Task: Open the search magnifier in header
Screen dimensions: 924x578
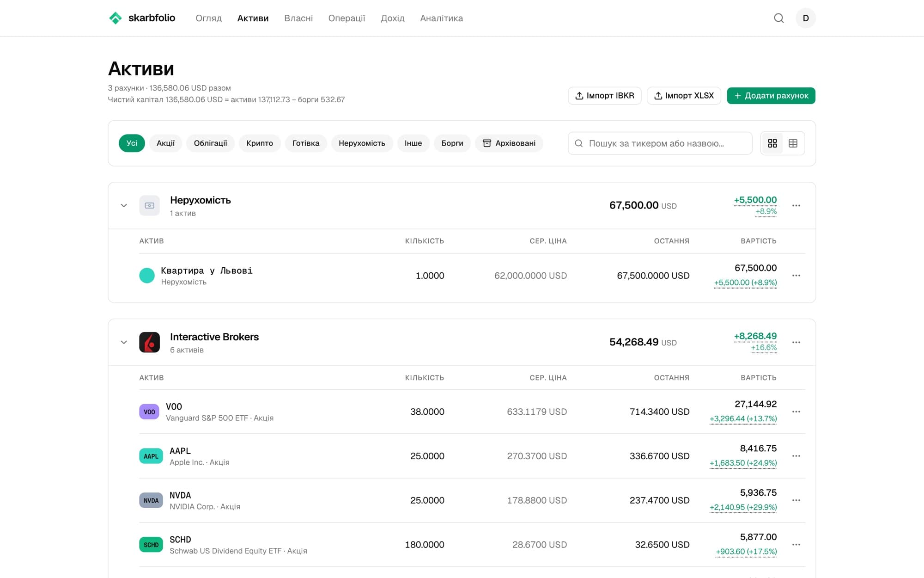Action: click(x=779, y=18)
